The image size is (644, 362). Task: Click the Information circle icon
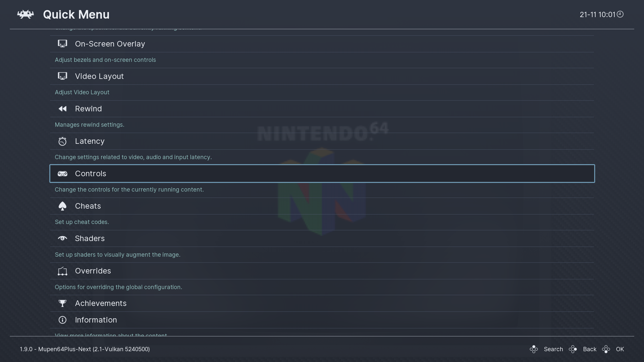(62, 320)
